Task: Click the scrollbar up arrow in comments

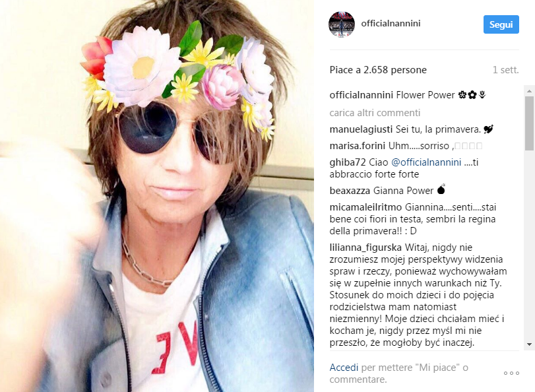Action: [x=529, y=91]
